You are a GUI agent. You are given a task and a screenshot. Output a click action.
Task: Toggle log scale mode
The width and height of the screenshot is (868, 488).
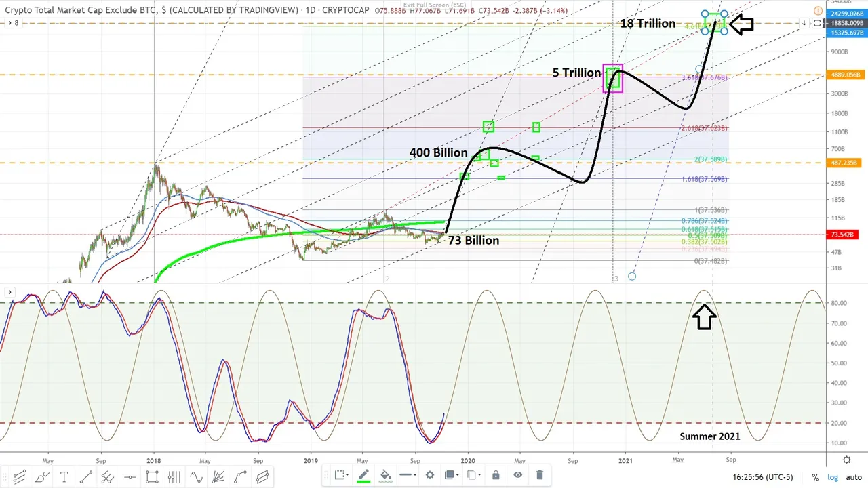tap(832, 477)
